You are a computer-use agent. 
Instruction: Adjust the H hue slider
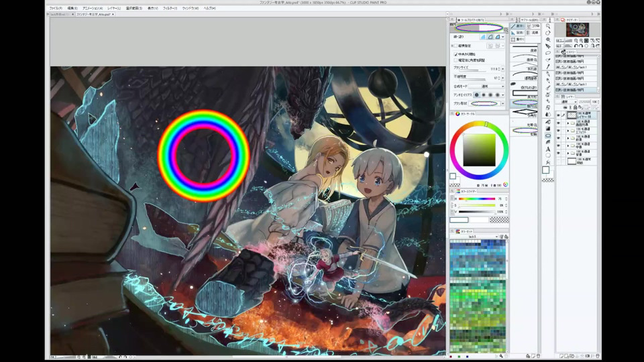477,198
